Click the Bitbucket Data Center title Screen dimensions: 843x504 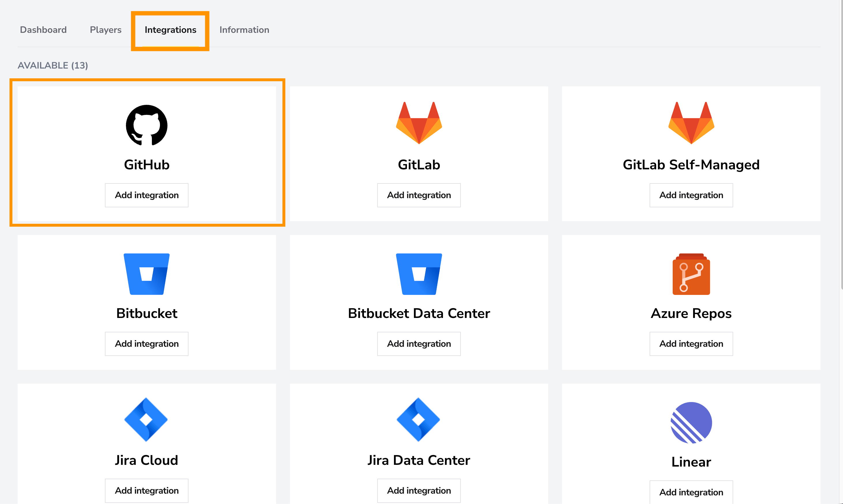[x=419, y=313]
